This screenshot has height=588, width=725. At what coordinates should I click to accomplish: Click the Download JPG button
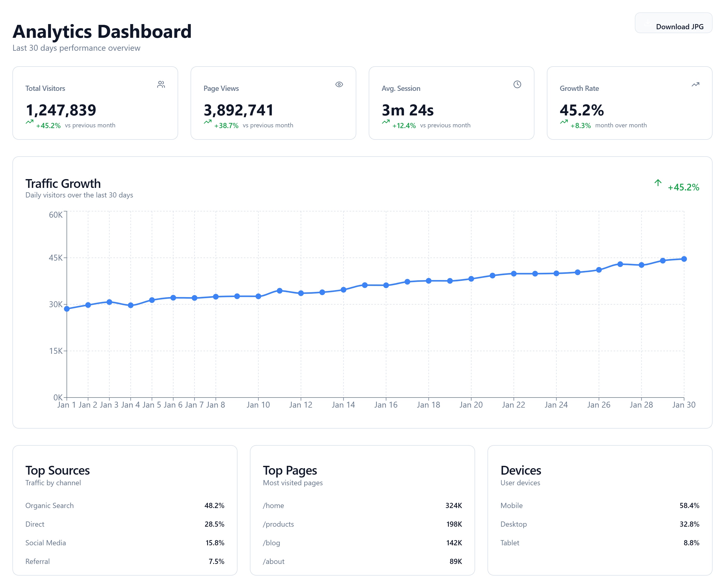673,23
